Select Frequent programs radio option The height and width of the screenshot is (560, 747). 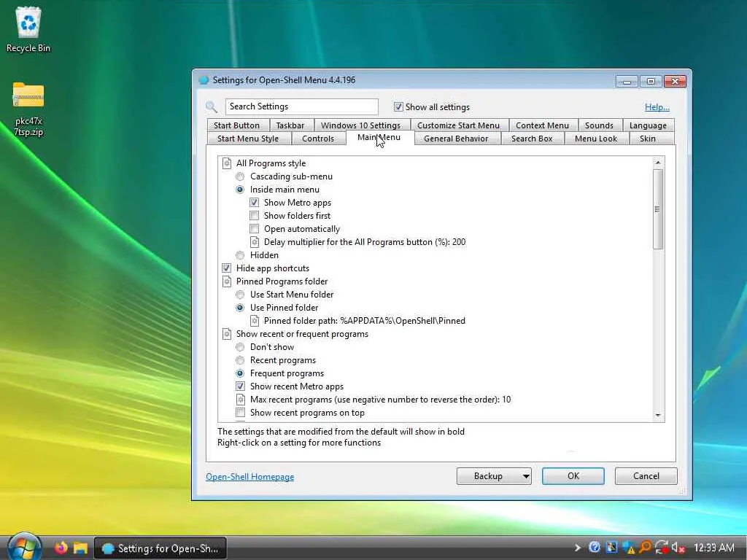(240, 373)
